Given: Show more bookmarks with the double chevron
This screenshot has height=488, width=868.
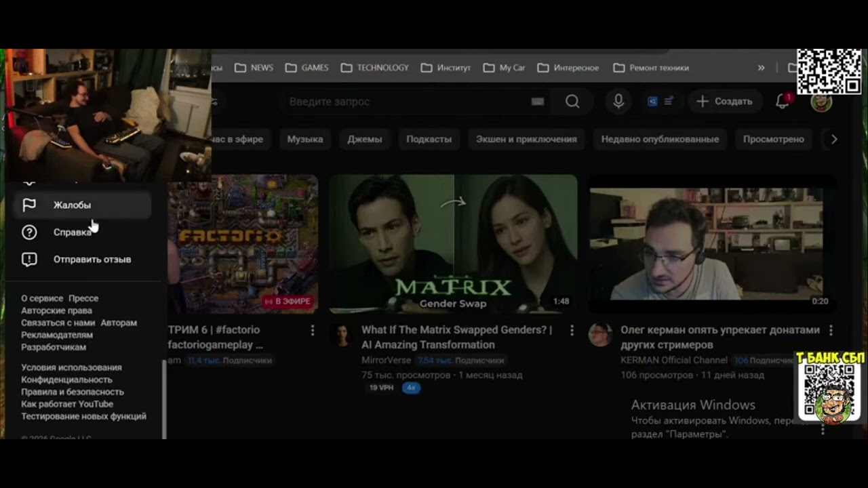Looking at the screenshot, I should [x=761, y=68].
